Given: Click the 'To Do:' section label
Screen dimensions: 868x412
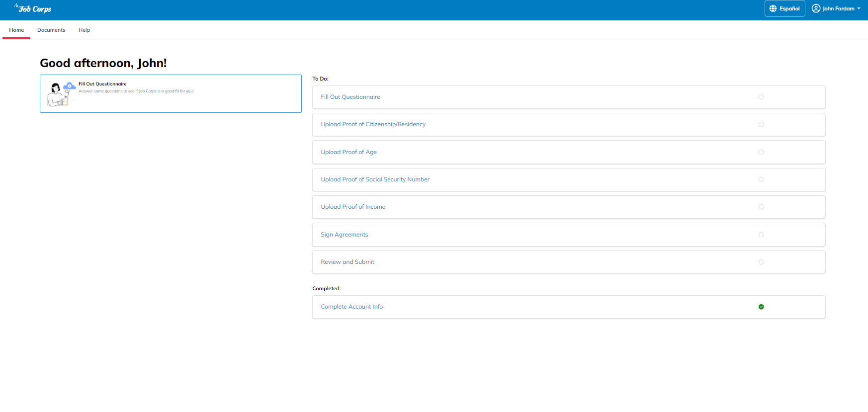Looking at the screenshot, I should pos(320,79).
